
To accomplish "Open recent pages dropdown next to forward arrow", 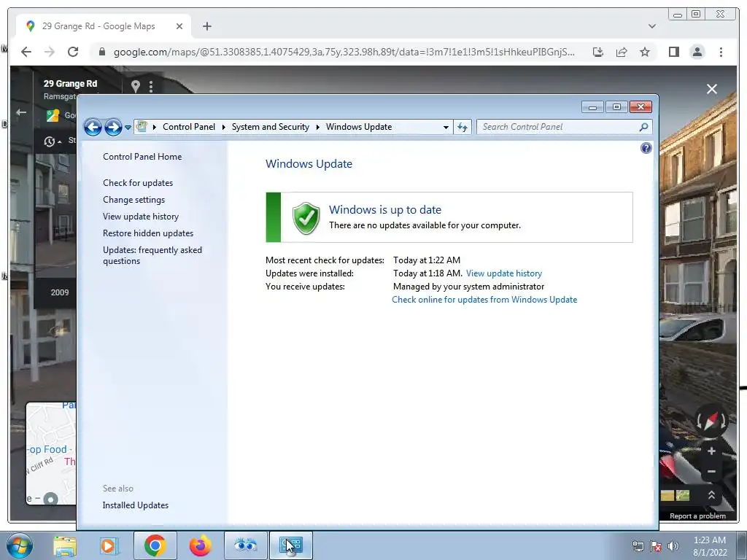I will [128, 128].
